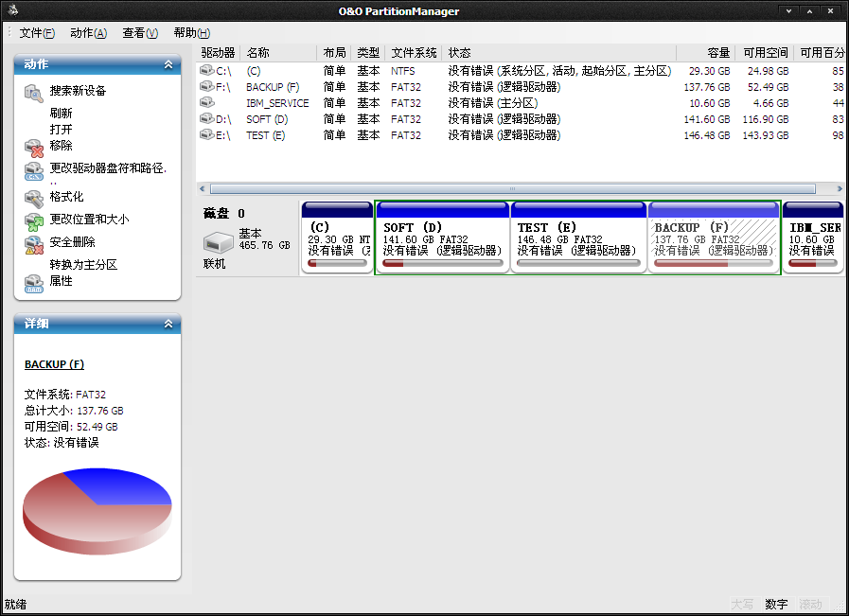849x616 pixels.
Task: Click the application icon in title bar
Action: point(12,10)
